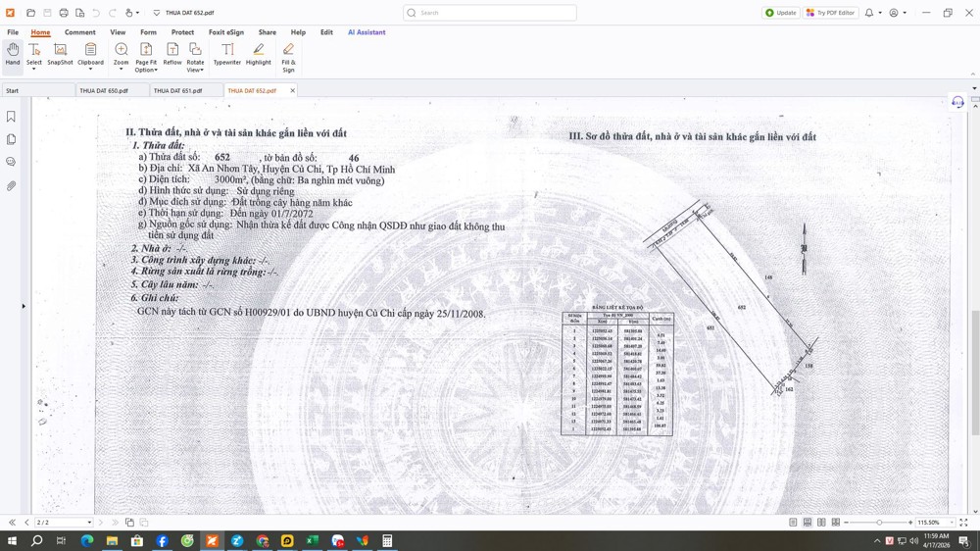Viewport: 980px width, 551px height.
Task: Open the Comment ribbon tab
Action: (80, 32)
